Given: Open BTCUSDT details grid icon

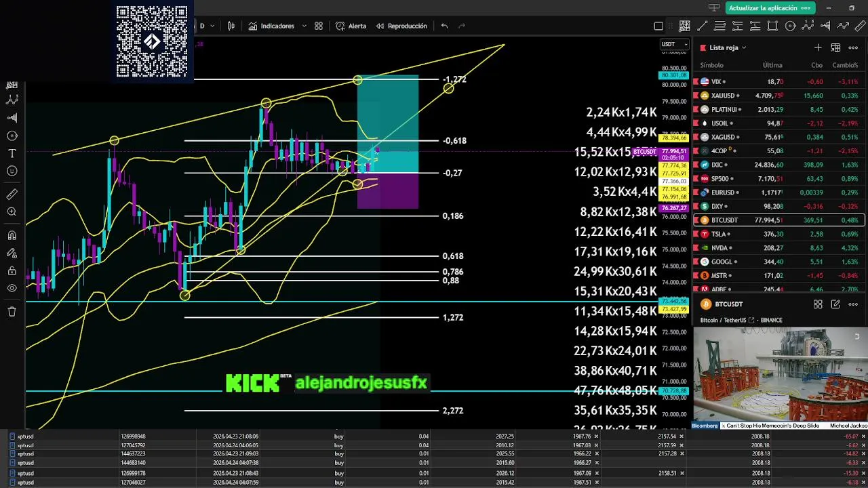Looking at the screenshot, I should (x=818, y=304).
